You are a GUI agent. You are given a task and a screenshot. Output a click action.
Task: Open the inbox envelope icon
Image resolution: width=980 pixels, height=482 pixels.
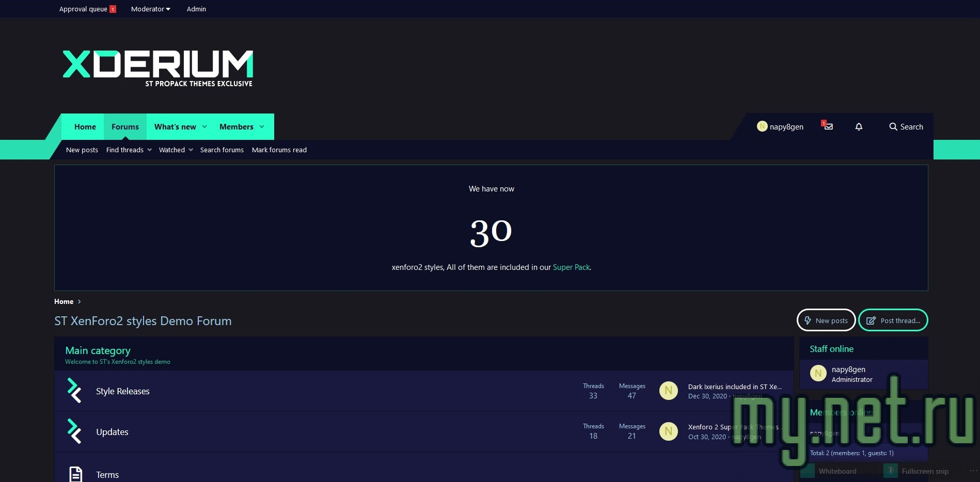[x=828, y=126]
